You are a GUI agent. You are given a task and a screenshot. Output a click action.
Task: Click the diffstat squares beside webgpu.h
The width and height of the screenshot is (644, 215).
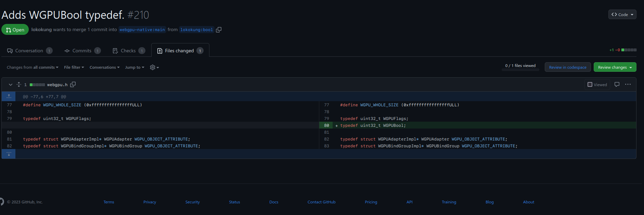[x=37, y=85]
